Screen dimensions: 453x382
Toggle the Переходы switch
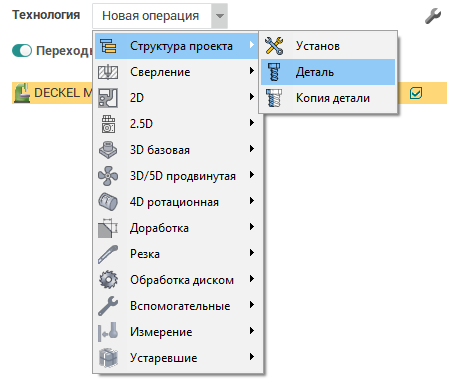pyautogui.click(x=22, y=51)
